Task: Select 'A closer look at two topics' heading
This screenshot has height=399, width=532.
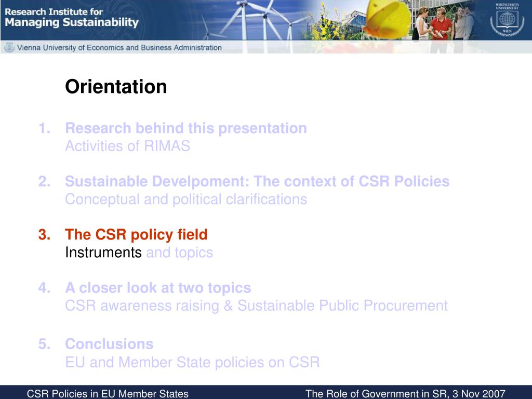Action: 158,288
